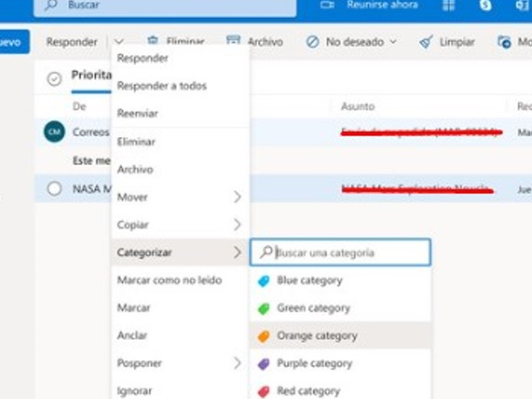
Task: Select Anclar in the context menu
Action: click(132, 336)
